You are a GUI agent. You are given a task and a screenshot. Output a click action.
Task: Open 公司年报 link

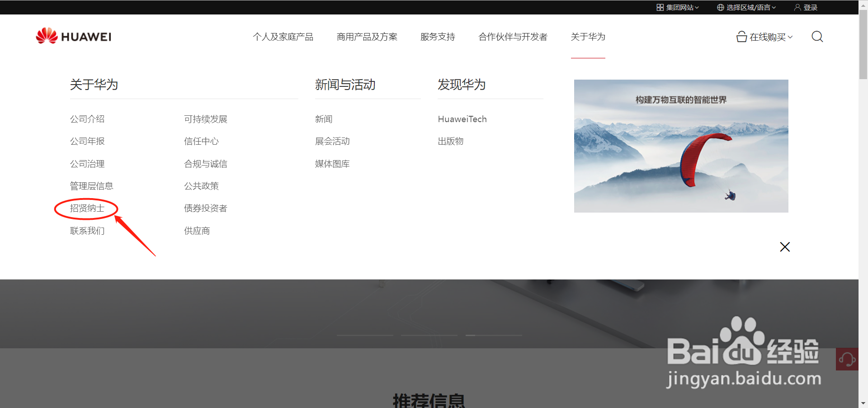[87, 141]
